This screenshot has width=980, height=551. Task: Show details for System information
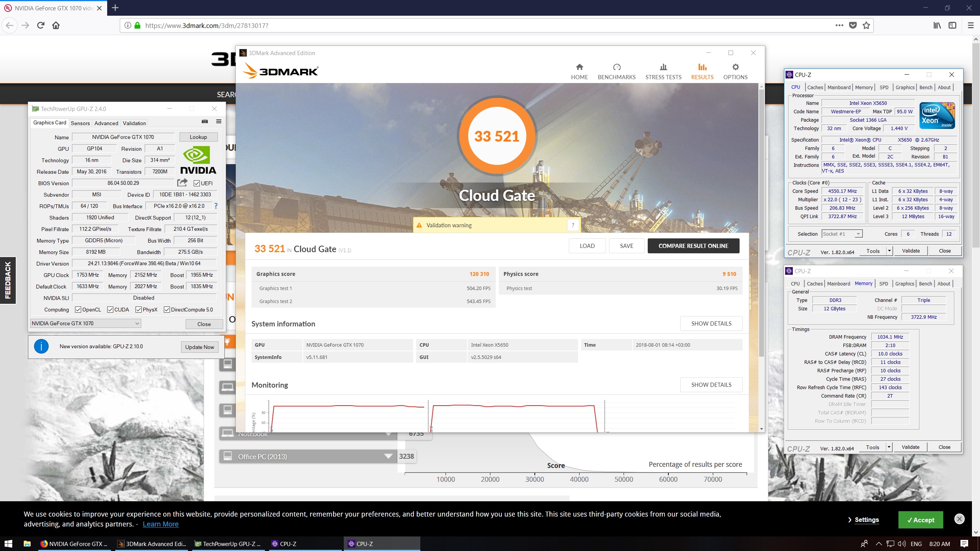[711, 323]
